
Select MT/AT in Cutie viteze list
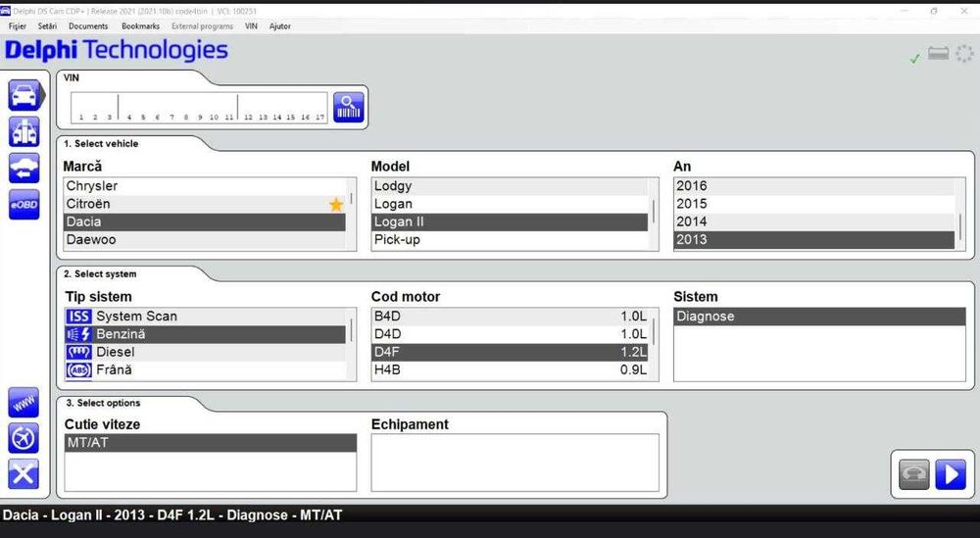tap(211, 443)
